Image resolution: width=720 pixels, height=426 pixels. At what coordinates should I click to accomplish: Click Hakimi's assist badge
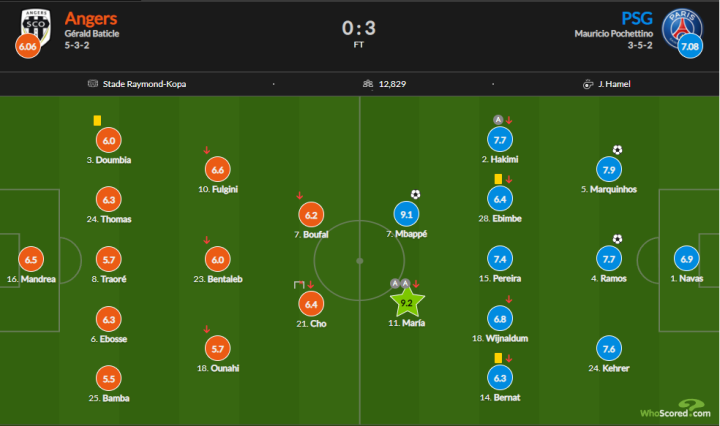pyautogui.click(x=498, y=120)
